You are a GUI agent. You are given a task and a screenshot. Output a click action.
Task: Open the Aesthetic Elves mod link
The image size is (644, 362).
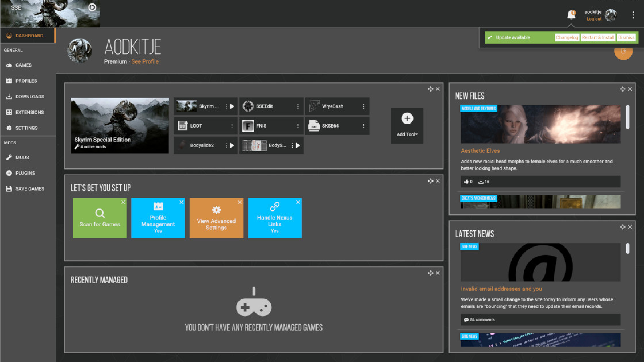pos(480,151)
